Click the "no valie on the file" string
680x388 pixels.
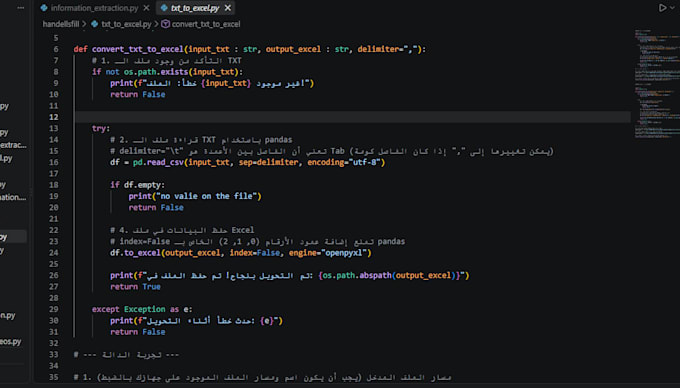[206, 196]
